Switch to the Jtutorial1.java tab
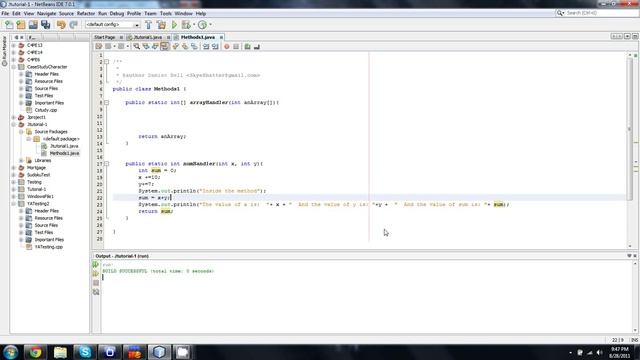Viewport: 640px width, 360px height. 148,37
